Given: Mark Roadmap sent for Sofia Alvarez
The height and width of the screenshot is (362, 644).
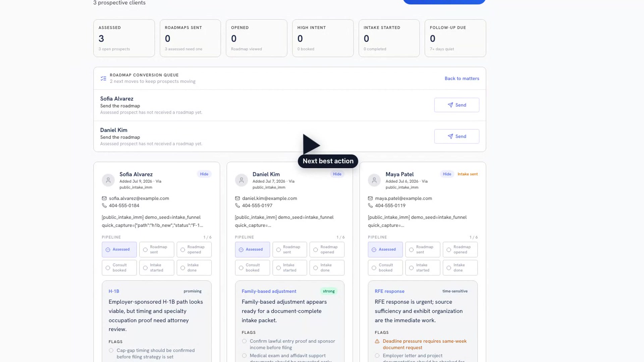Looking at the screenshot, I should (157, 249).
